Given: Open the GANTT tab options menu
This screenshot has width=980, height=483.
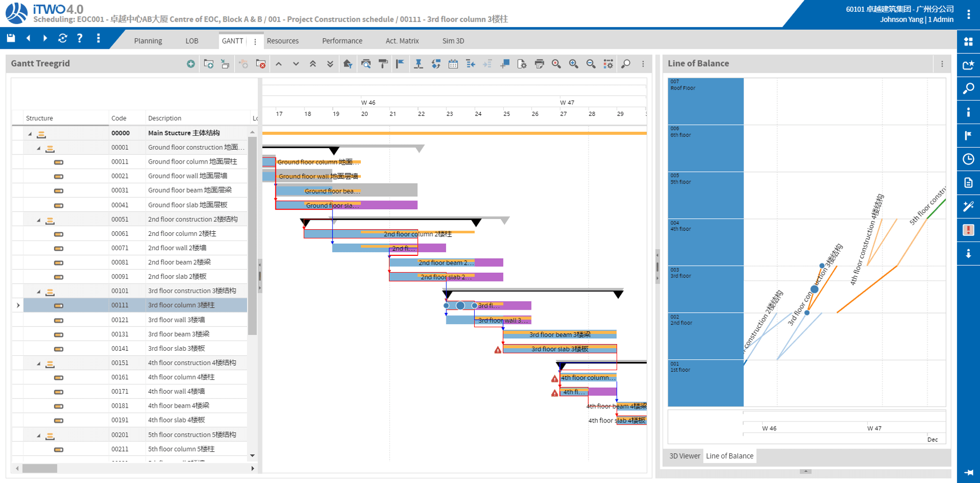Looking at the screenshot, I should pyautogui.click(x=255, y=42).
